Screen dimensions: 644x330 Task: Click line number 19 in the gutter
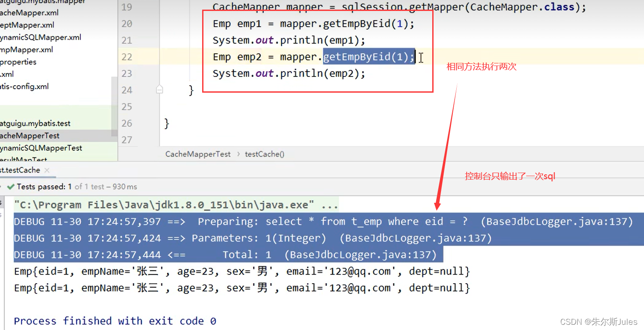pos(127,7)
